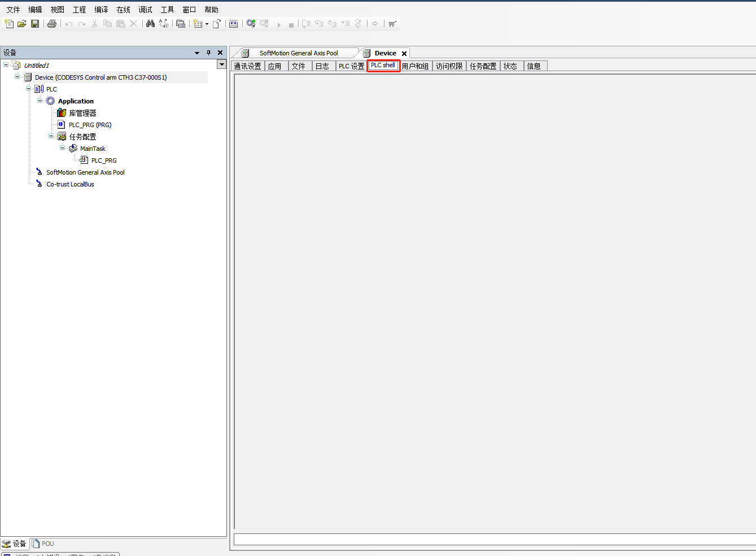
Task: Click the Redo arrow icon
Action: point(82,24)
